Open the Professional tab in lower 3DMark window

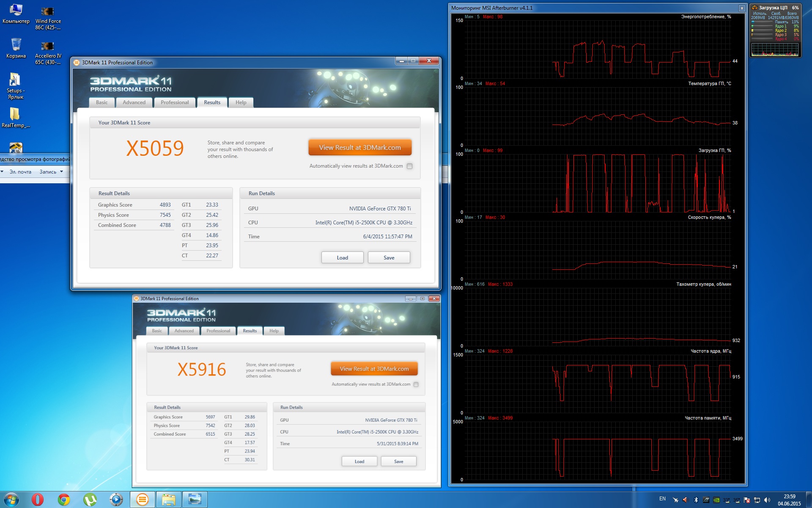click(x=218, y=331)
